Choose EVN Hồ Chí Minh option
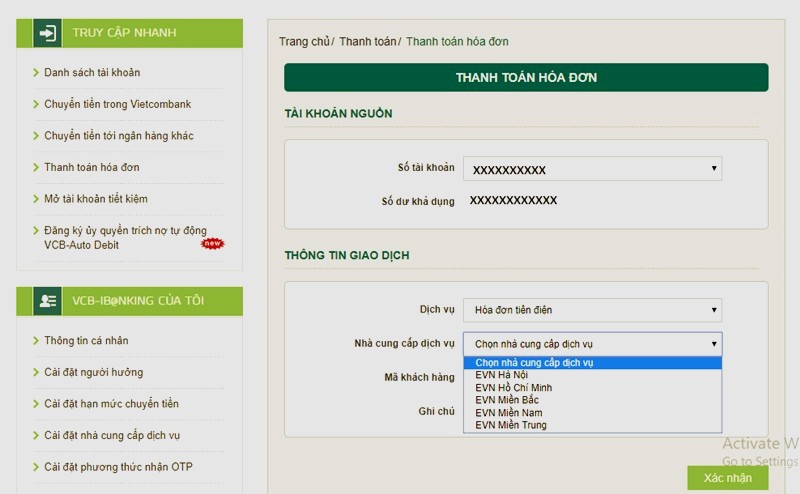Viewport: 800px width, 494px height. coord(513,388)
